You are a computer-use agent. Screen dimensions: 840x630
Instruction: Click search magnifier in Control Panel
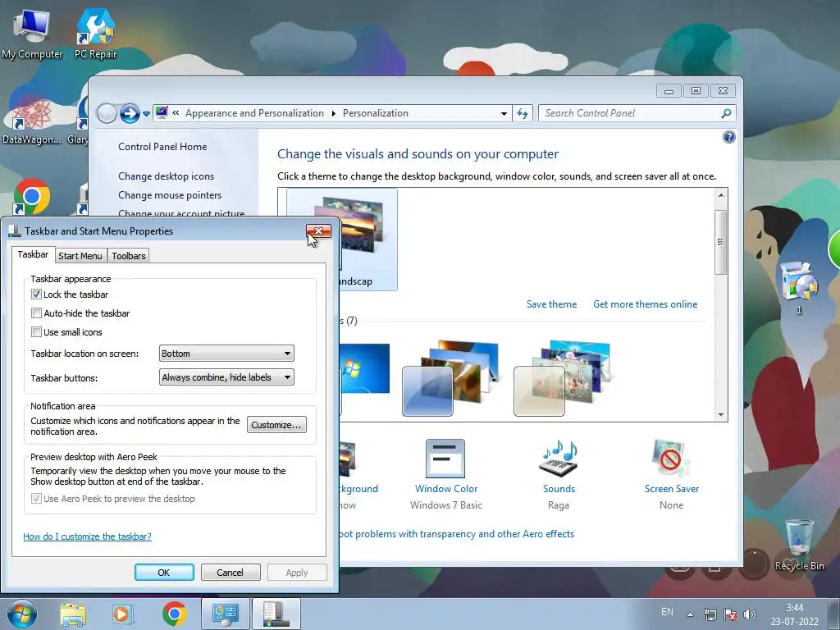click(x=726, y=113)
